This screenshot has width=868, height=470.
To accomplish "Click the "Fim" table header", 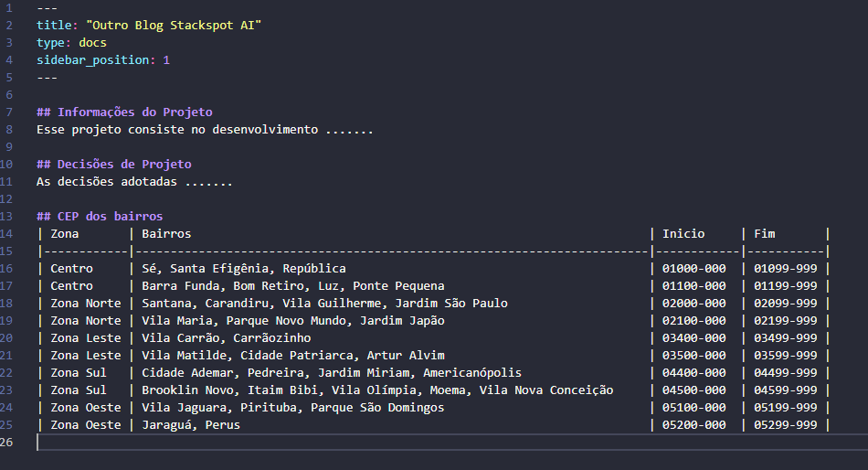I will pyautogui.click(x=765, y=234).
